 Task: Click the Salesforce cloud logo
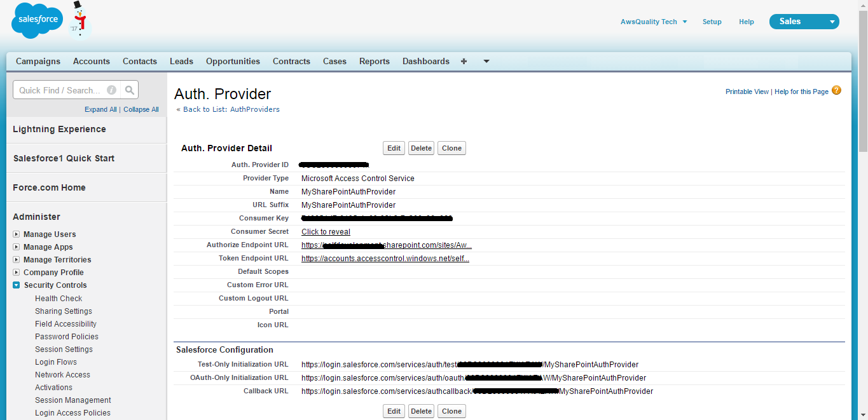pyautogui.click(x=38, y=20)
